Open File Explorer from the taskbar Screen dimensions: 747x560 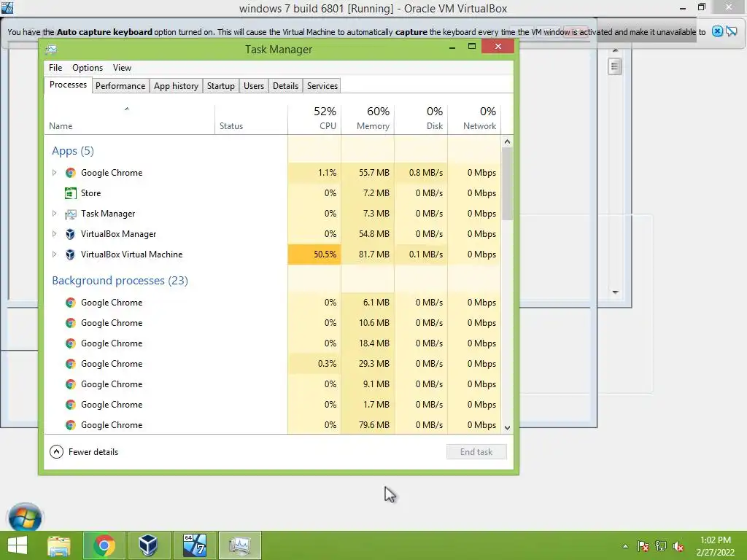point(59,545)
